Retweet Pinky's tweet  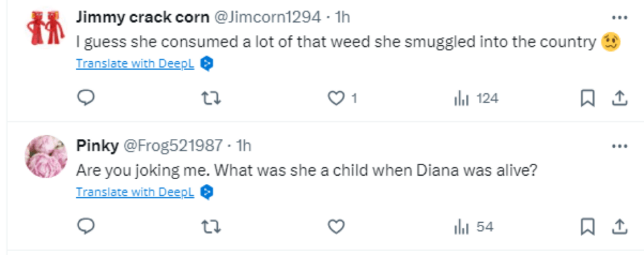click(x=211, y=227)
